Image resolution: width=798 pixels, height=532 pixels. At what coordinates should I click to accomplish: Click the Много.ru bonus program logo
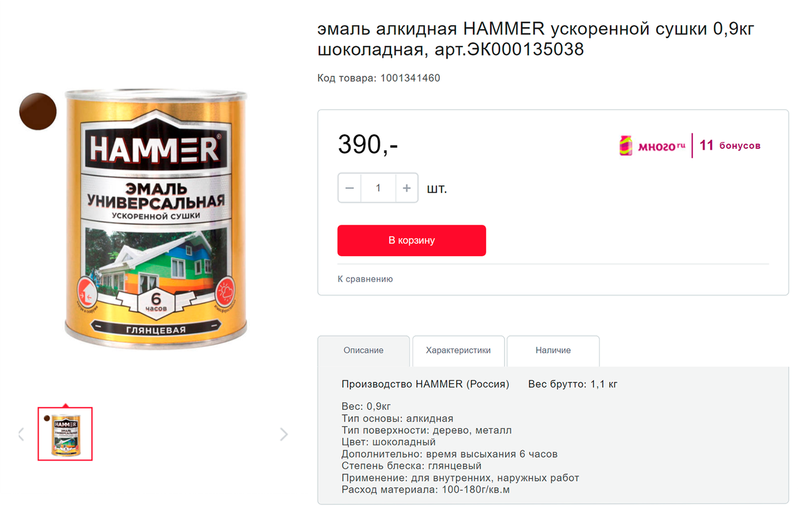652,146
